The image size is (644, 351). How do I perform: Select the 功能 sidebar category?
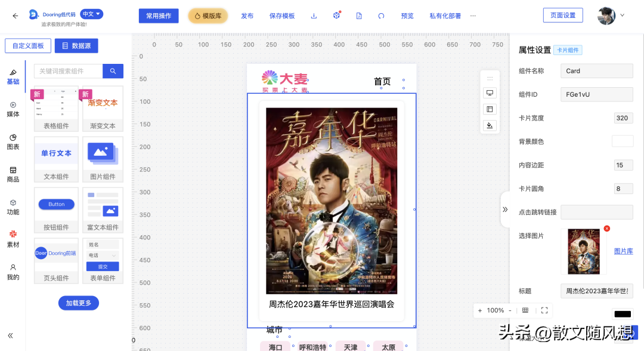point(13,208)
